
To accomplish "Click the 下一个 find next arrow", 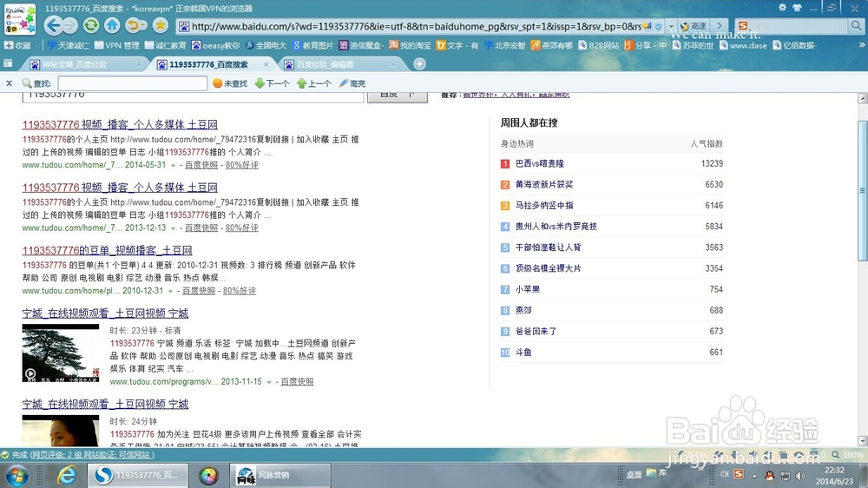I will [272, 83].
